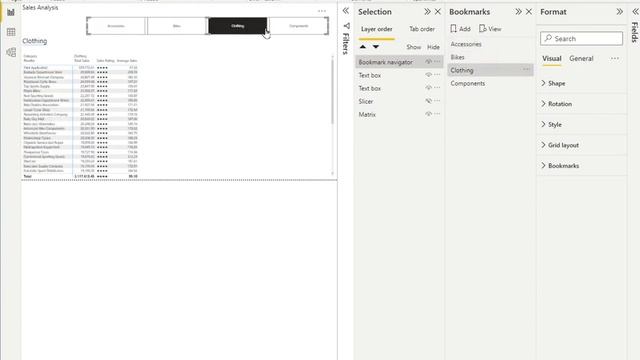The image size is (640, 360).
Task: Click the Format search field
Action: 581,38
